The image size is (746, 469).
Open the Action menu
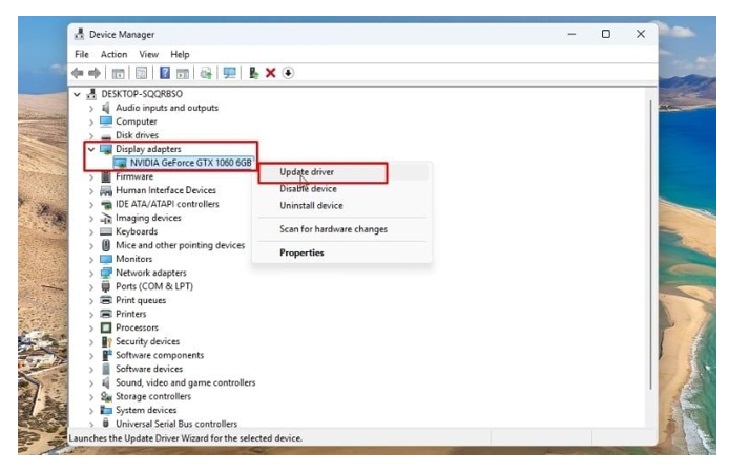click(x=114, y=54)
